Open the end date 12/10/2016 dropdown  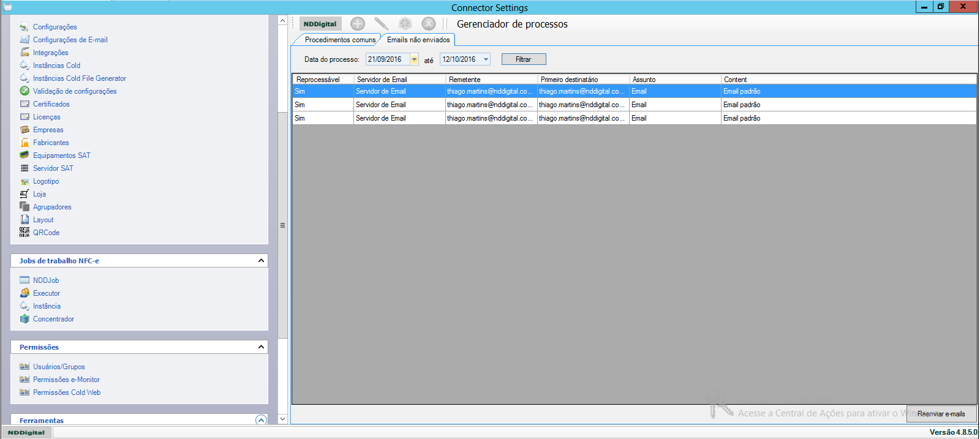coord(486,59)
